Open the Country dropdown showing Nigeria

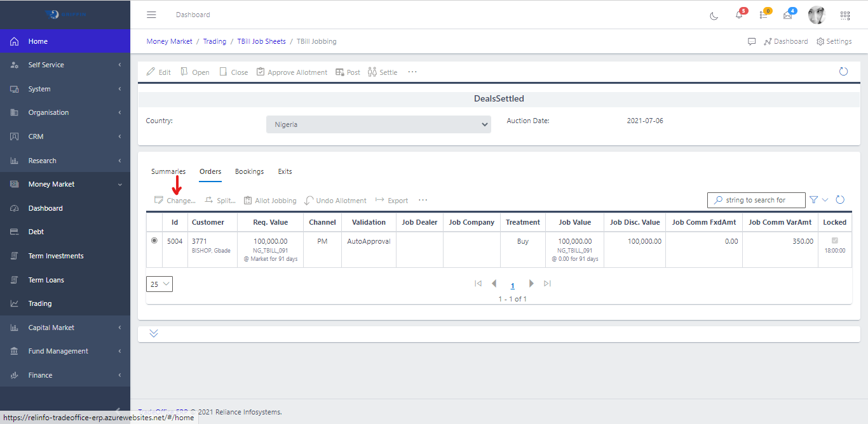378,124
